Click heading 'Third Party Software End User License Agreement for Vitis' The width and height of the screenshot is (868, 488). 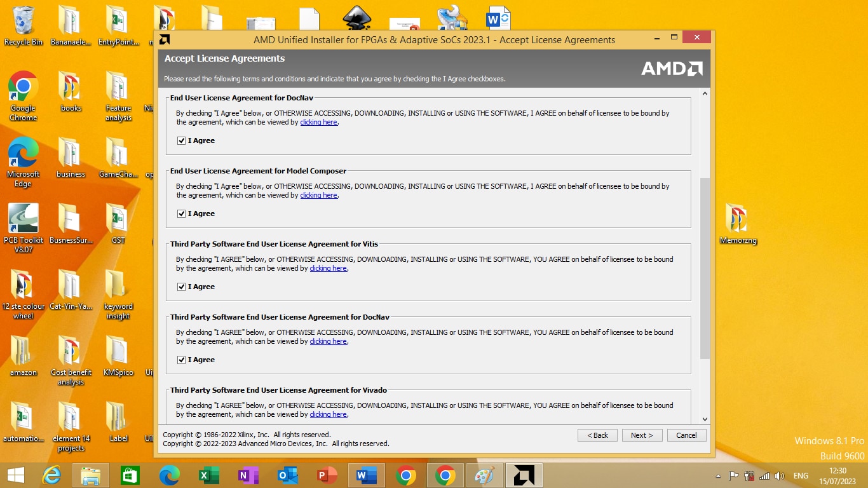tap(274, 244)
